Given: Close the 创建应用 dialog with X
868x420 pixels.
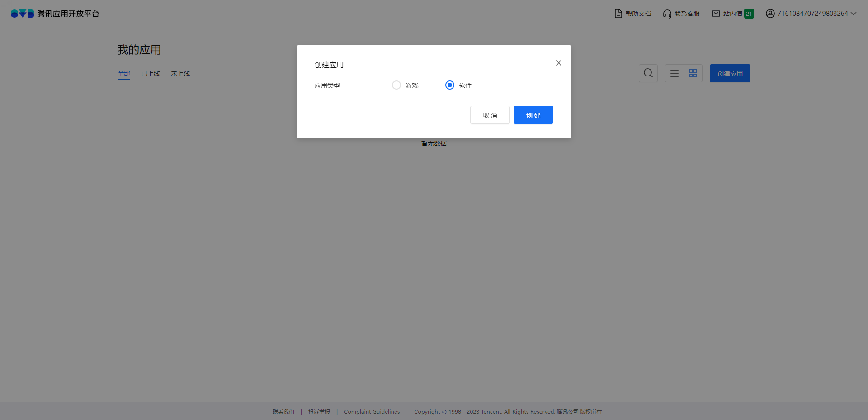Looking at the screenshot, I should pyautogui.click(x=559, y=63).
